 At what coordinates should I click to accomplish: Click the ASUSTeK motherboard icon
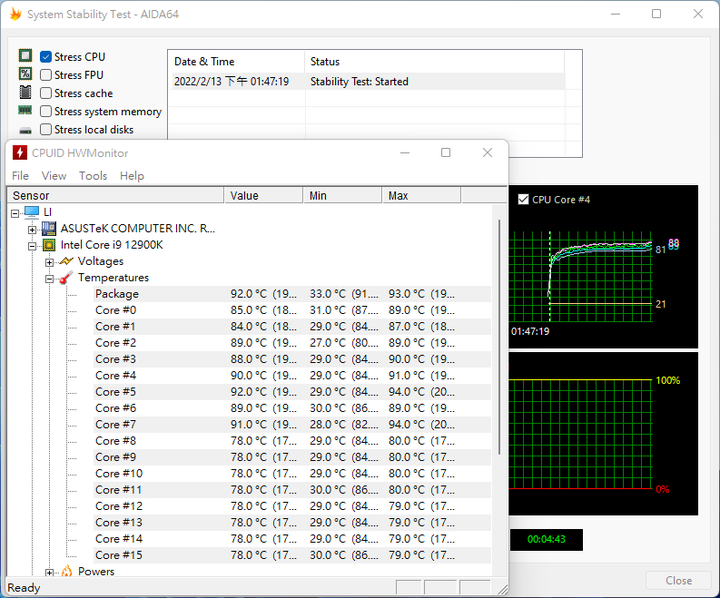49,228
